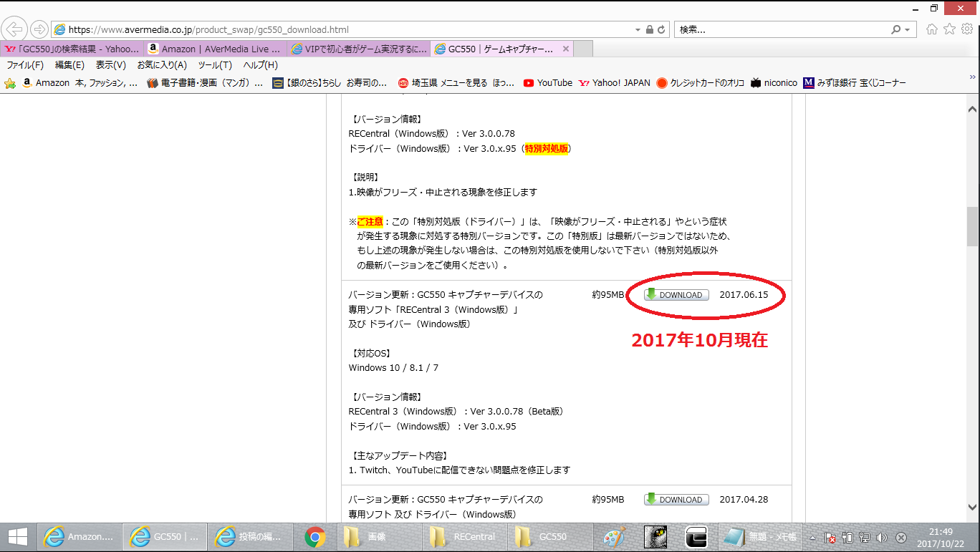This screenshot has height=552, width=980.
Task: Open the Windows Start button
Action: (x=18, y=537)
